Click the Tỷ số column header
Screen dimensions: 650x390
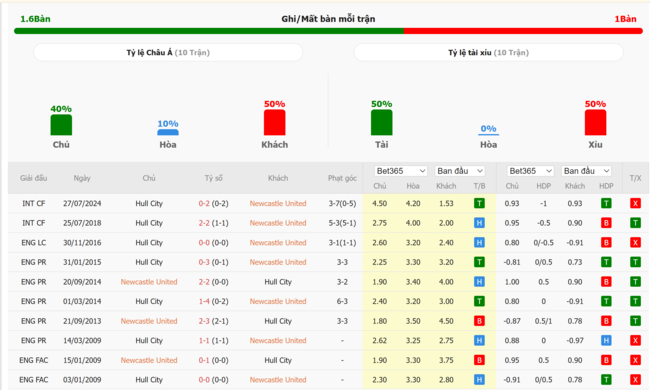(213, 178)
